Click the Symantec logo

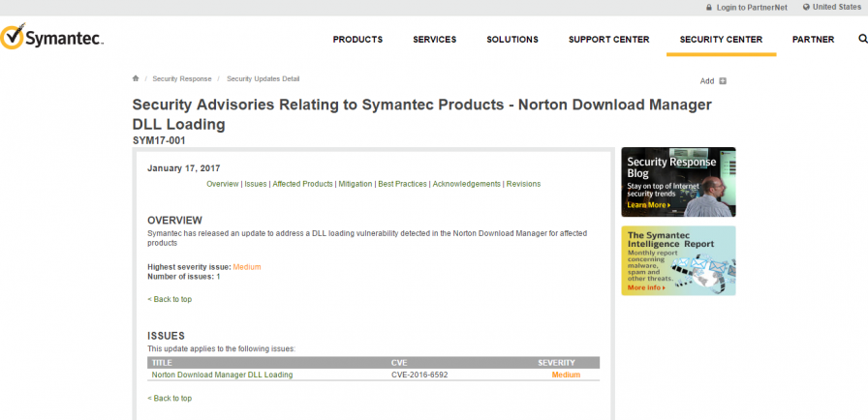click(x=51, y=37)
